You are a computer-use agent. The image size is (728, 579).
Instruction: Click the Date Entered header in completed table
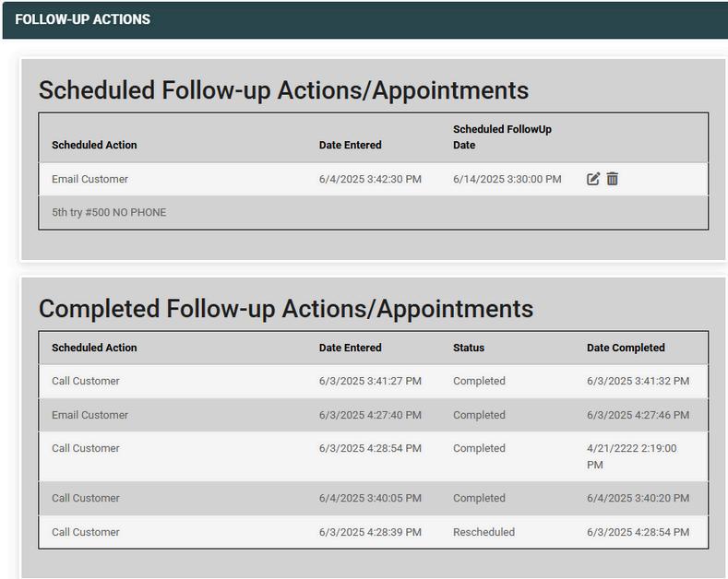[x=351, y=348]
